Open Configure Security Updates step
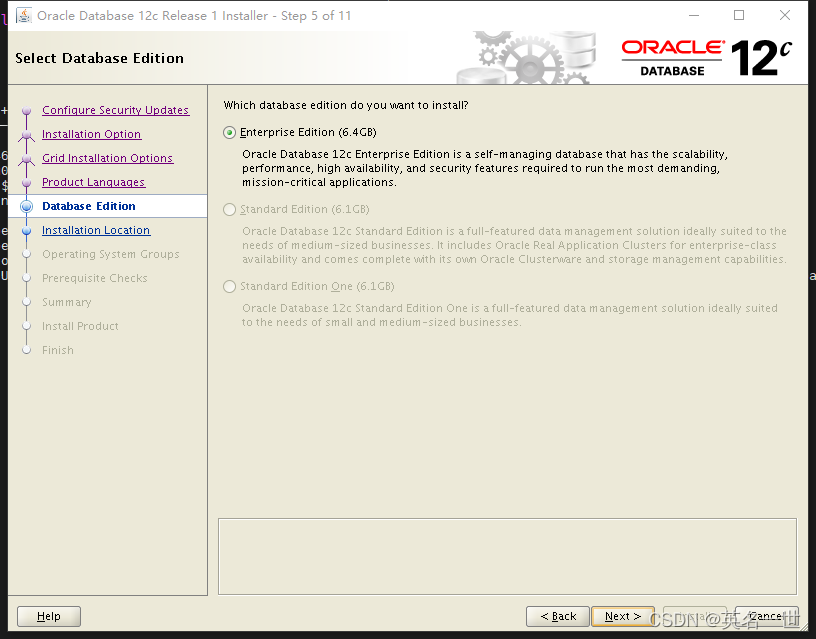Viewport: 816px width, 639px height. coord(116,110)
